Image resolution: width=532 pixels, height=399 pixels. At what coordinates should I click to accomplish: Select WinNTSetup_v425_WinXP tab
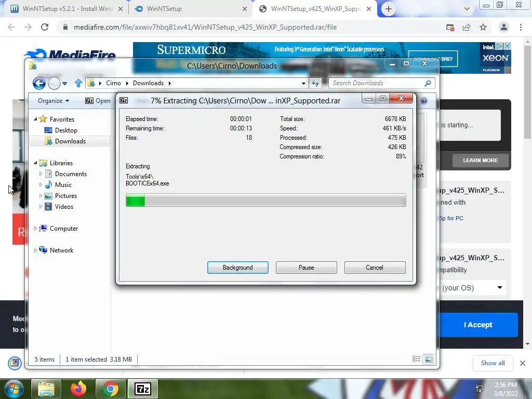pos(315,9)
